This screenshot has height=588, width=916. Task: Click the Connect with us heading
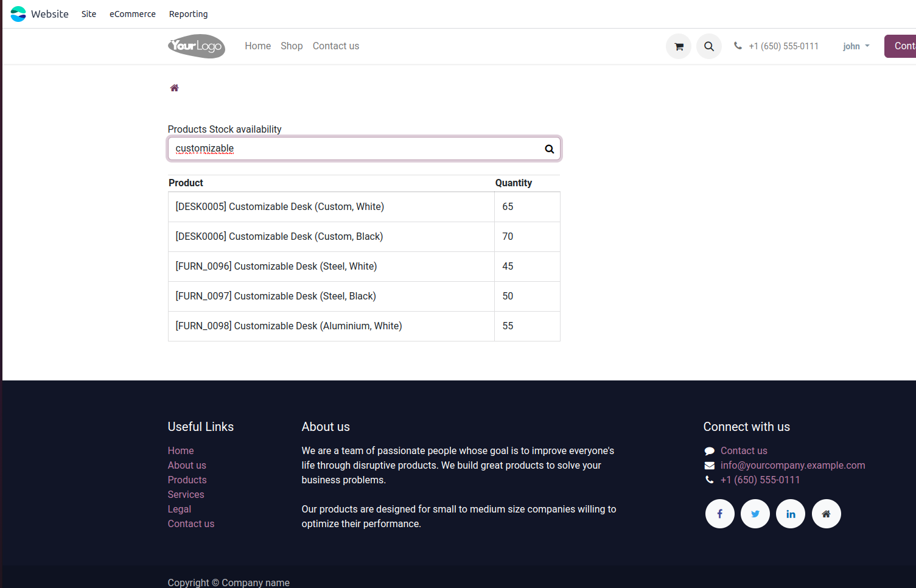(747, 427)
